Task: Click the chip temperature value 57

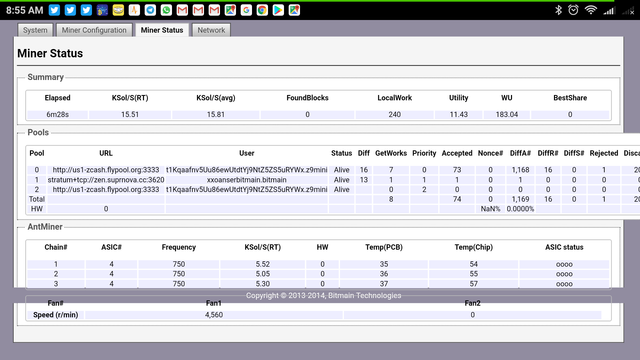Action: (x=473, y=284)
